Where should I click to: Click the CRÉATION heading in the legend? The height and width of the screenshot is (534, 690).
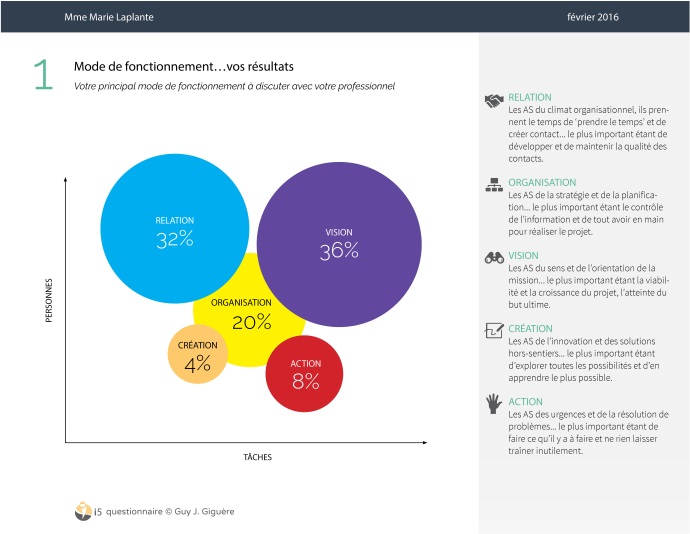[530, 328]
